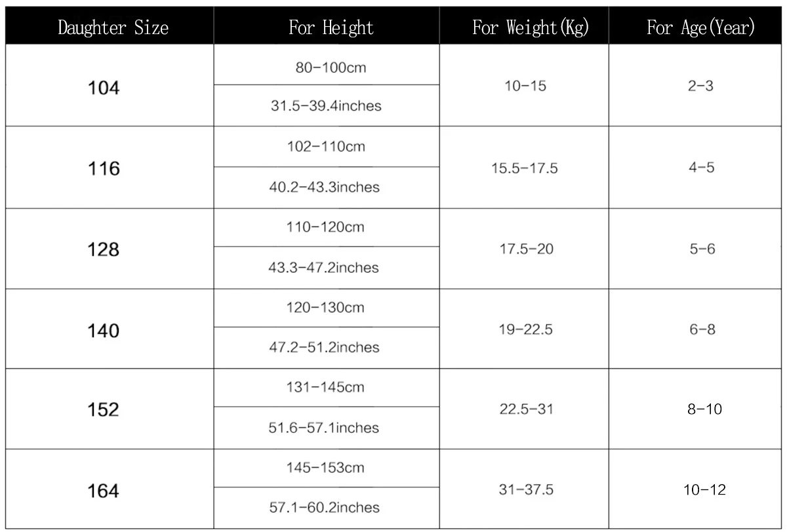Click the 40.2-43.3inches height cell
This screenshot has height=532, width=787.
pos(325,187)
